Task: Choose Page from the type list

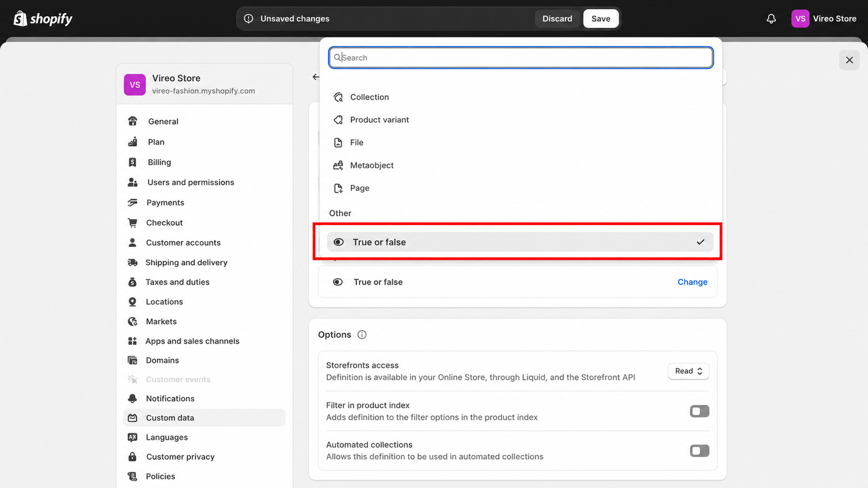Action: tap(520, 188)
